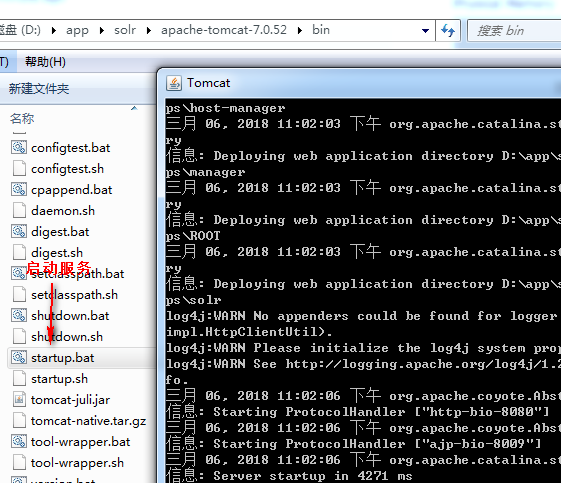Expand the arrow after '(D:)' in path

coord(54,30)
